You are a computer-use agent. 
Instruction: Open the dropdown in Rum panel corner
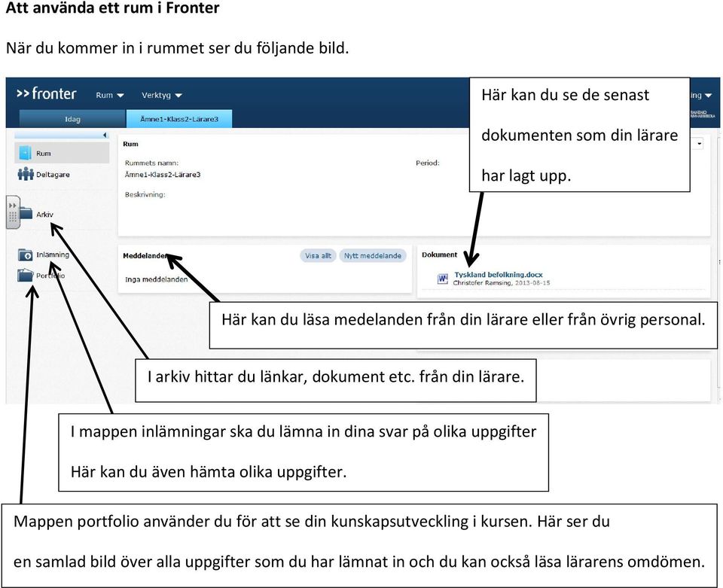tap(699, 144)
